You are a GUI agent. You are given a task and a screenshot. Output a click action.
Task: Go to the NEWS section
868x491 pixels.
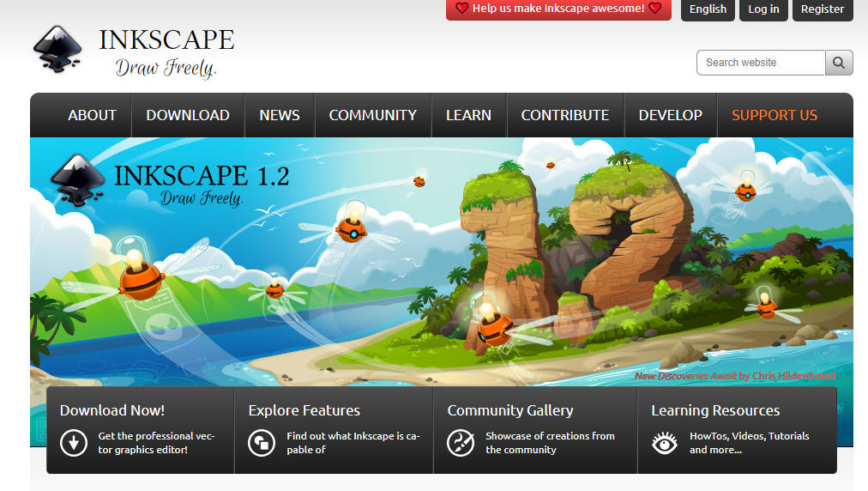pos(280,115)
